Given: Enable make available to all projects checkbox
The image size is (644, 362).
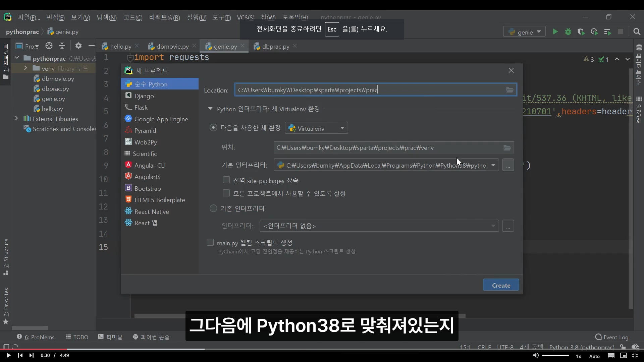Looking at the screenshot, I should pyautogui.click(x=226, y=193).
